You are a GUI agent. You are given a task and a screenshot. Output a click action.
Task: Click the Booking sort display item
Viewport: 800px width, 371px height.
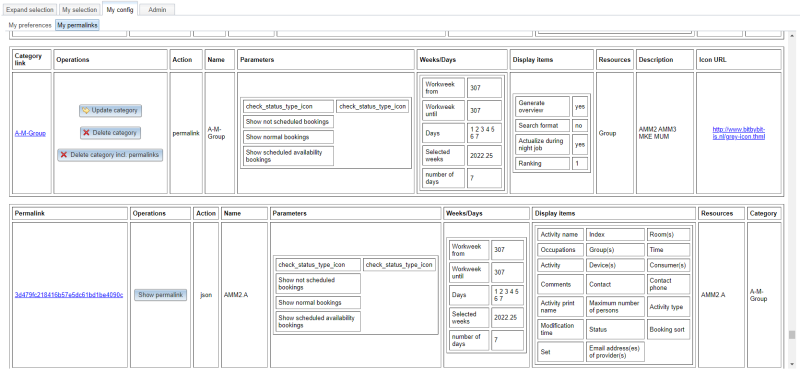click(668, 329)
